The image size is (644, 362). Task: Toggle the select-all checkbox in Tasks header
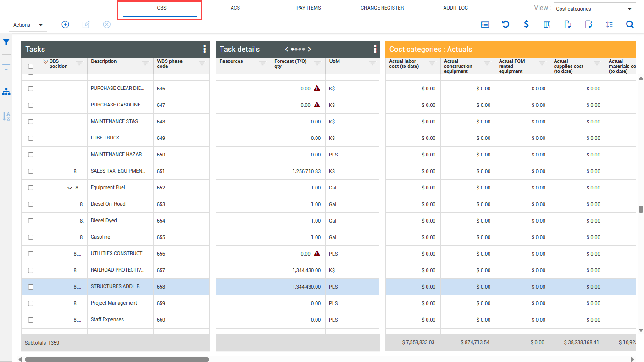31,66
